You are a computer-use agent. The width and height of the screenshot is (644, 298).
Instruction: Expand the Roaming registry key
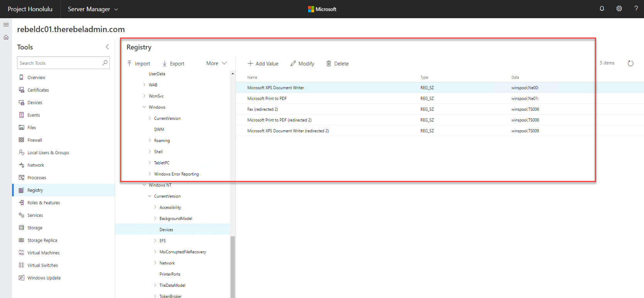150,140
